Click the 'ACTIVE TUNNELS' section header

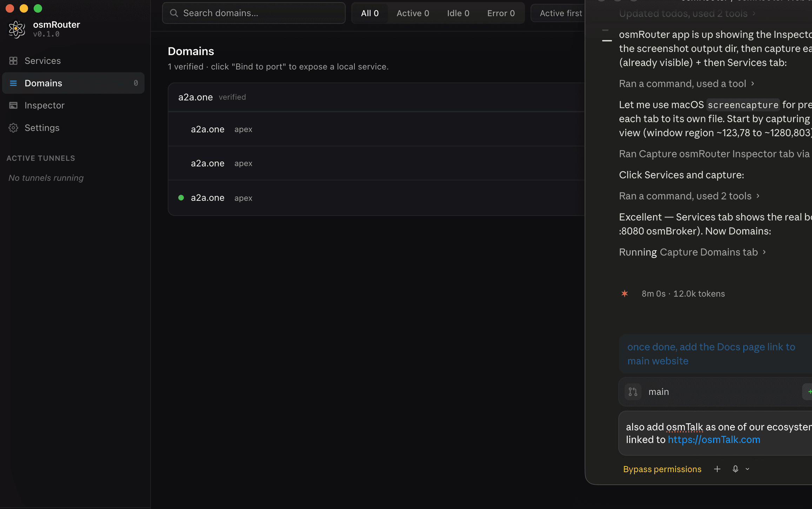(x=41, y=158)
